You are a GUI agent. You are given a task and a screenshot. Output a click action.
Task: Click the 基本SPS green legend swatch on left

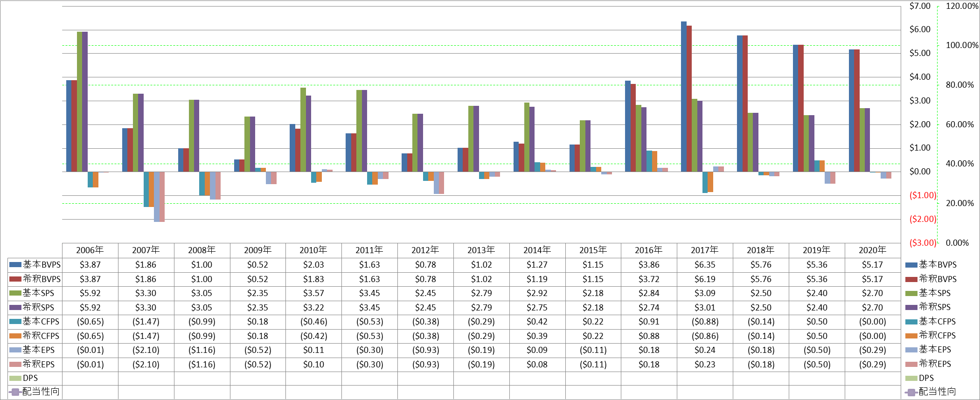[15, 293]
